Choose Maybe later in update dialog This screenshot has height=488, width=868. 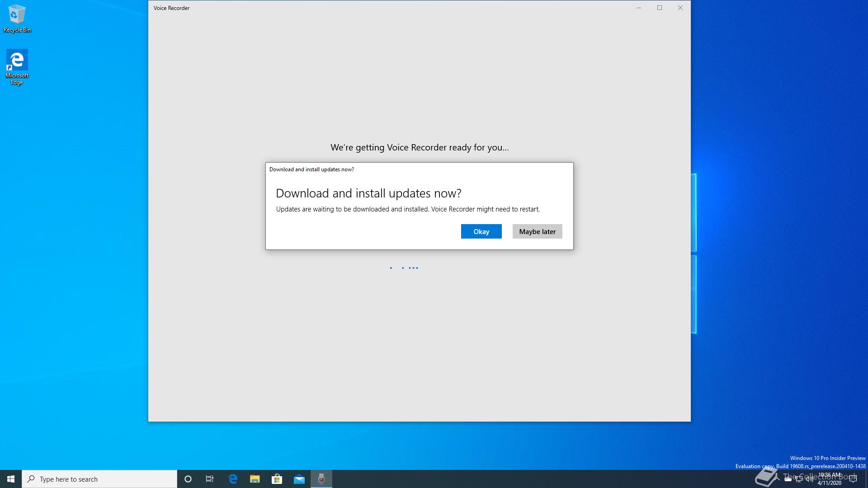pyautogui.click(x=537, y=231)
